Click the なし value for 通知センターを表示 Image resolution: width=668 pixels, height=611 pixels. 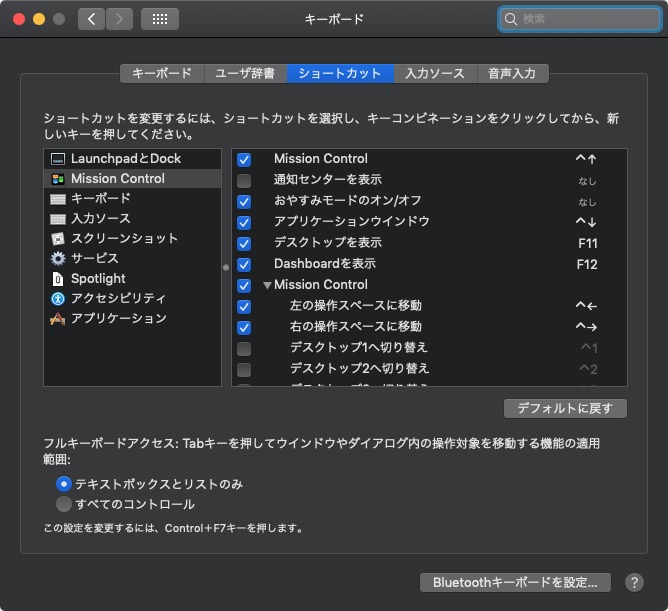click(587, 181)
